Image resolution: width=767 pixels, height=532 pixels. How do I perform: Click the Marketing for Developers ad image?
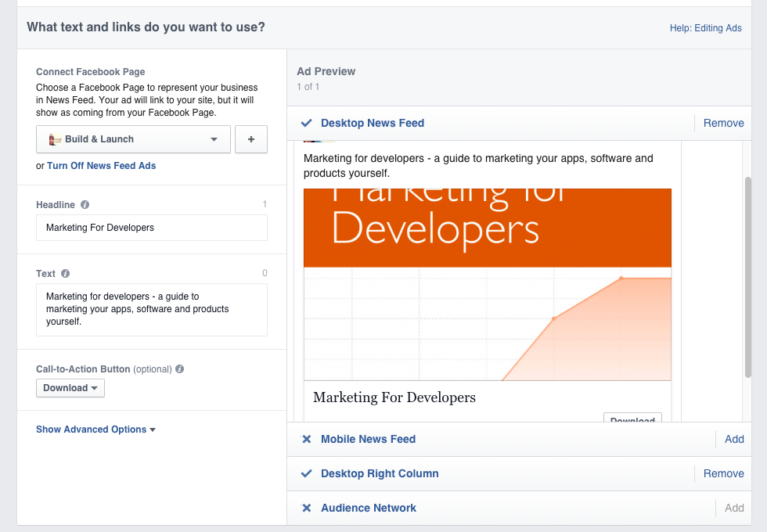[x=487, y=285]
